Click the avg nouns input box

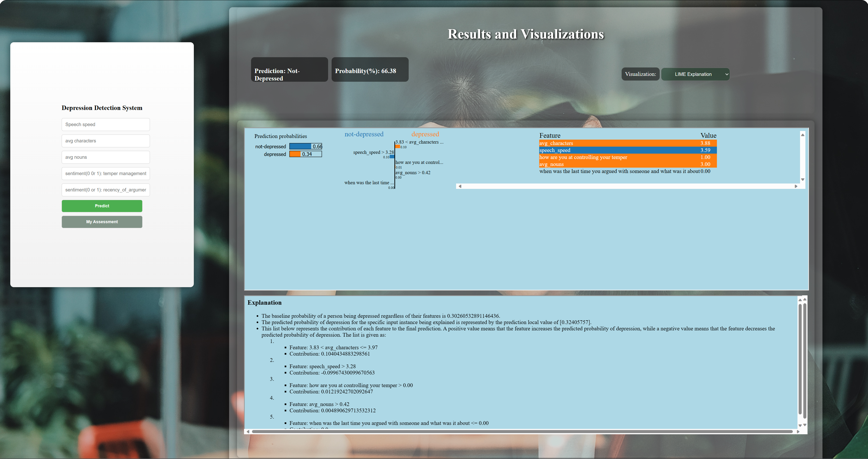click(106, 157)
